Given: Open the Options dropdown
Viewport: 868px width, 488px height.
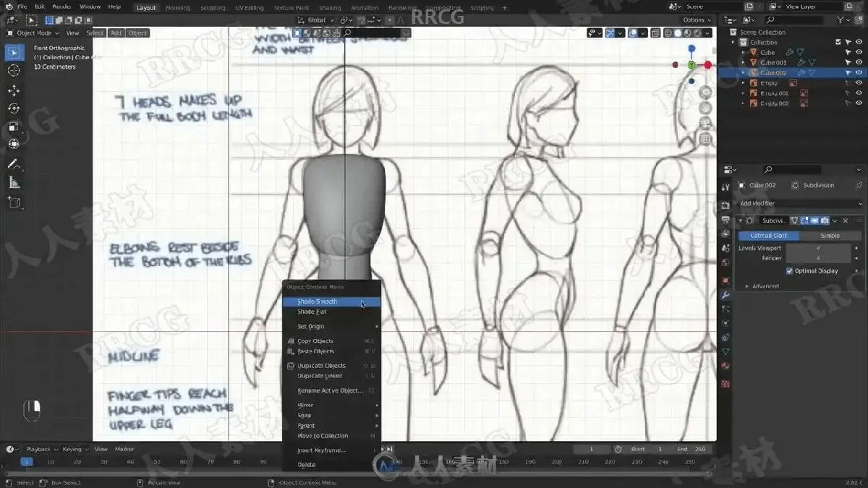Looking at the screenshot, I should click(697, 20).
